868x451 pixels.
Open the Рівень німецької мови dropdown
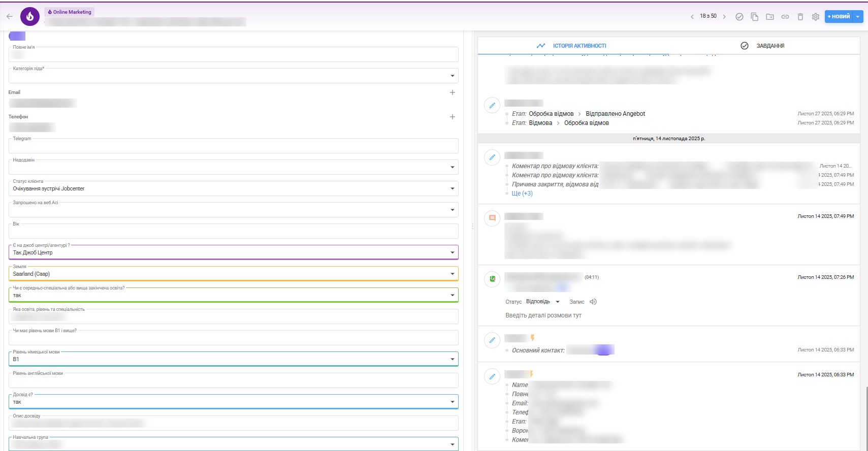tap(234, 359)
